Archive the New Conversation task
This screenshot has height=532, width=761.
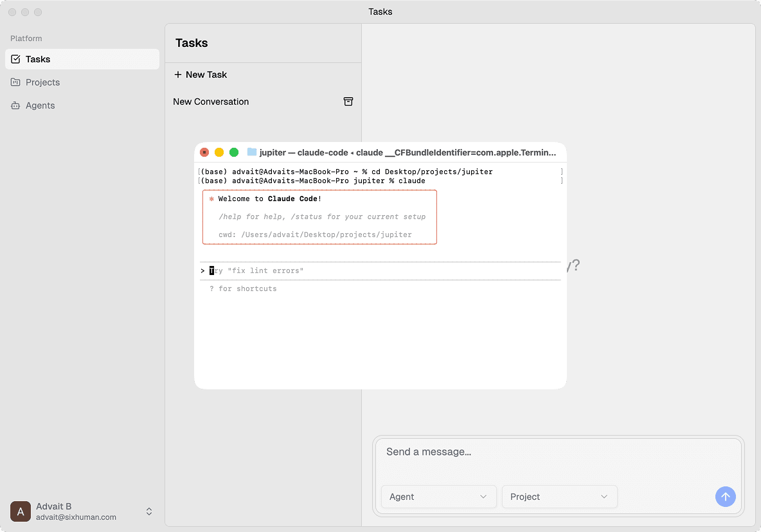pos(348,102)
